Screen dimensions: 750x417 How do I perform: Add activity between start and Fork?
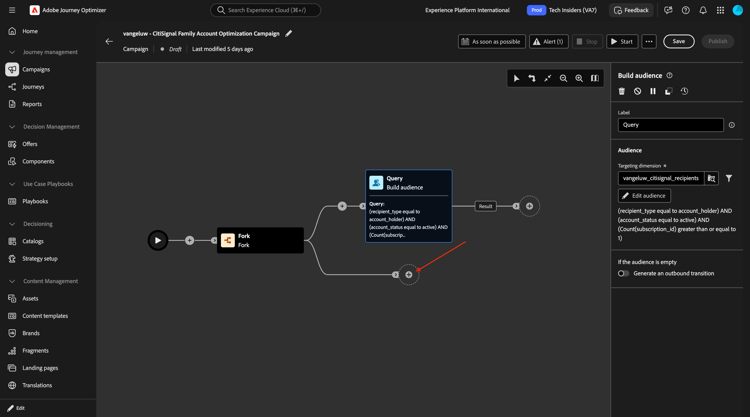click(x=190, y=241)
